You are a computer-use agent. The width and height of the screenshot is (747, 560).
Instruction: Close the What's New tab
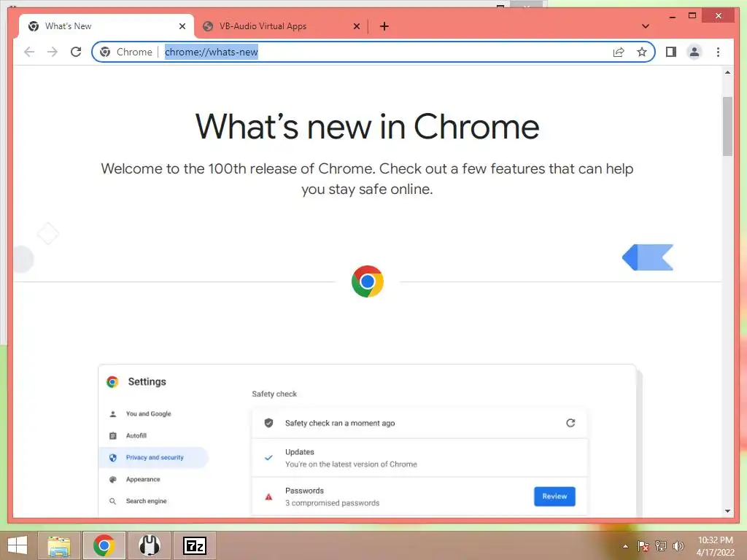pos(182,26)
